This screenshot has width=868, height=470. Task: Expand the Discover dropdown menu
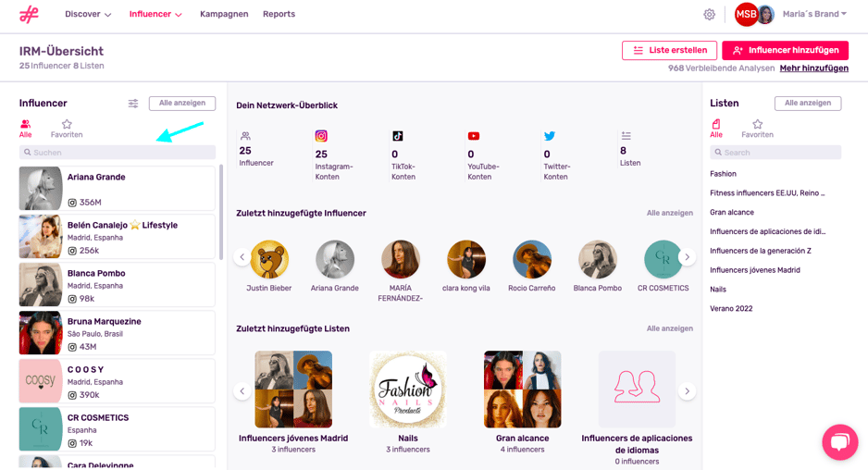click(x=88, y=15)
